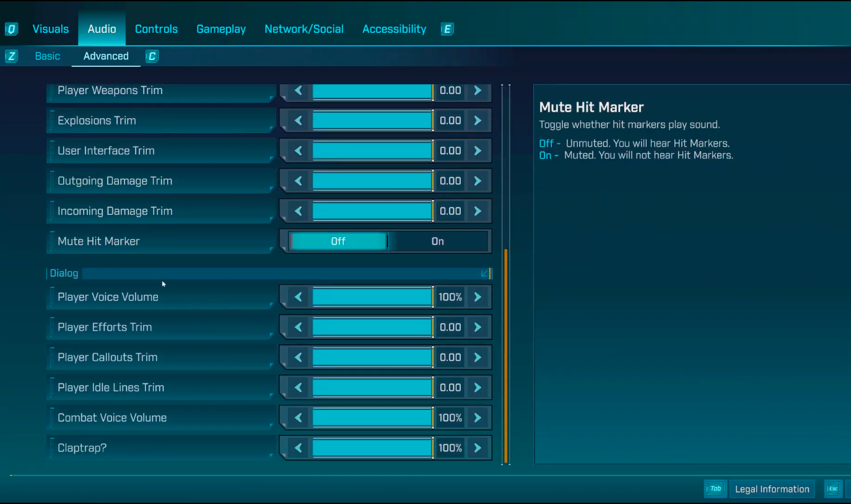This screenshot has height=504, width=851.
Task: Select the Audio tab
Action: (x=102, y=29)
